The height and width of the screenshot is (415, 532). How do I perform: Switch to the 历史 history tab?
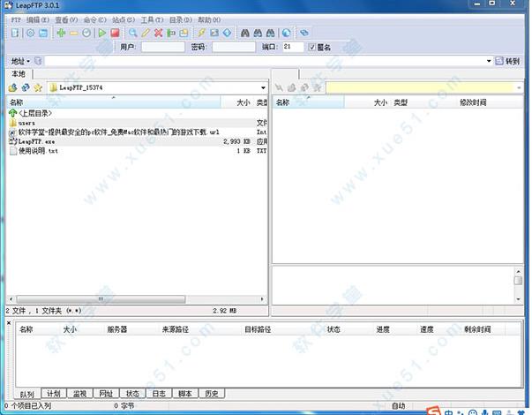click(212, 393)
